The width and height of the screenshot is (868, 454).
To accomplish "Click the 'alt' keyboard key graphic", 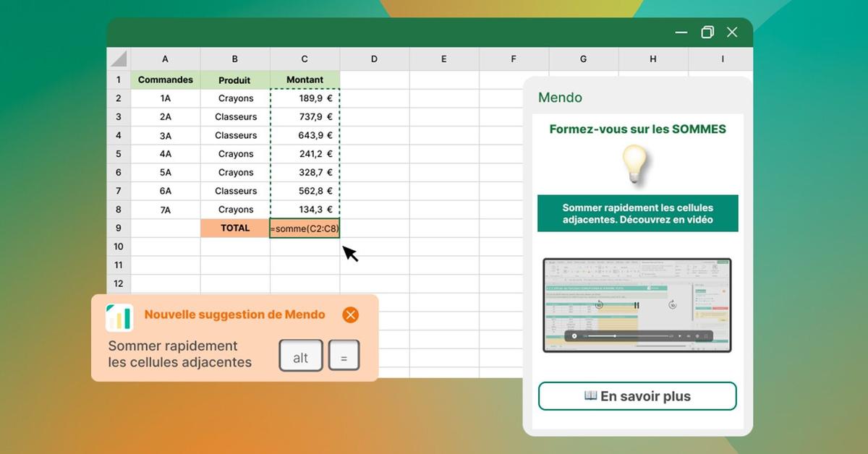I will (300, 355).
